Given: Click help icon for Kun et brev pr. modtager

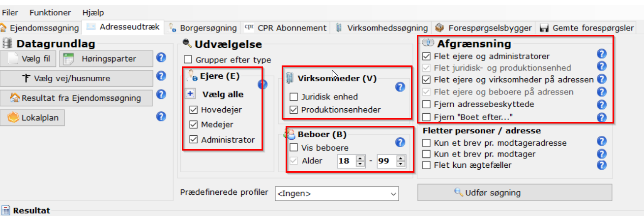Looking at the screenshot, I should coord(601,154).
